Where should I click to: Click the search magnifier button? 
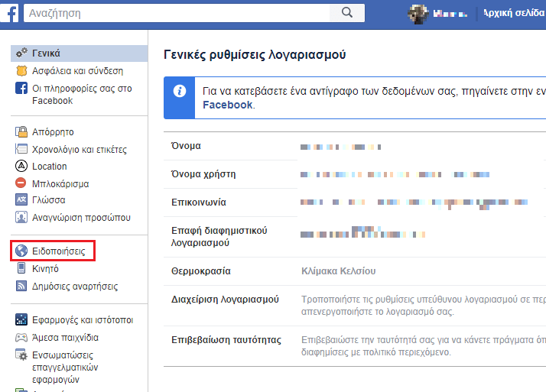click(347, 13)
